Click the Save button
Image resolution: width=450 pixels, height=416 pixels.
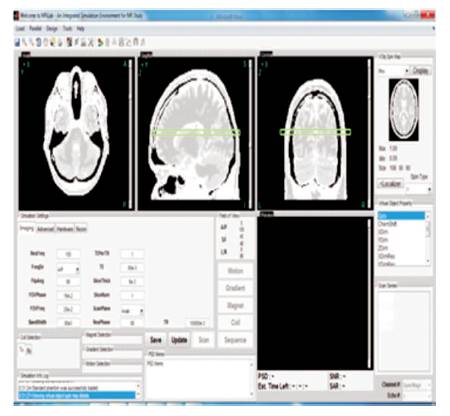point(156,340)
